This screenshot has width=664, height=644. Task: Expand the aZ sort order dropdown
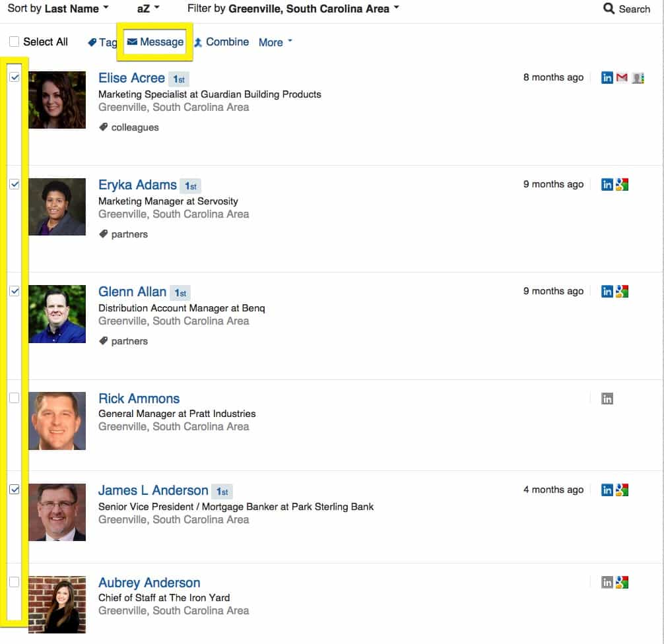[x=148, y=9]
